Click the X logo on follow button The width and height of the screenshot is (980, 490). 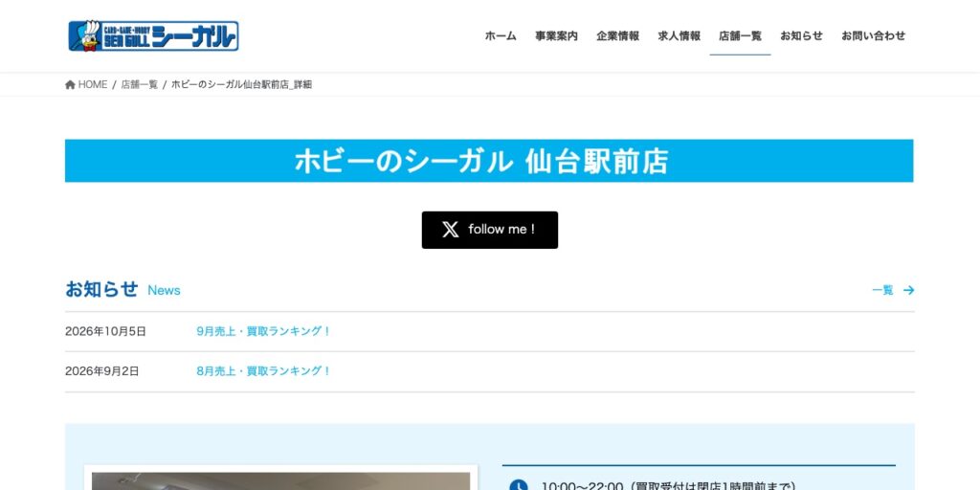coord(451,230)
